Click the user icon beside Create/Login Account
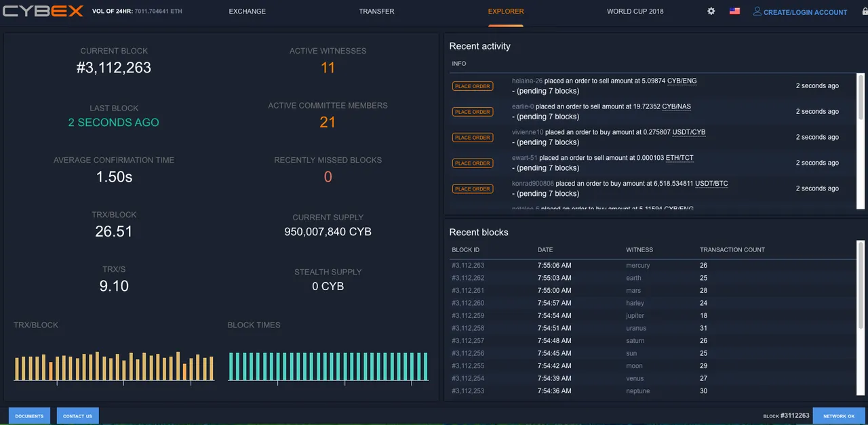 (757, 12)
